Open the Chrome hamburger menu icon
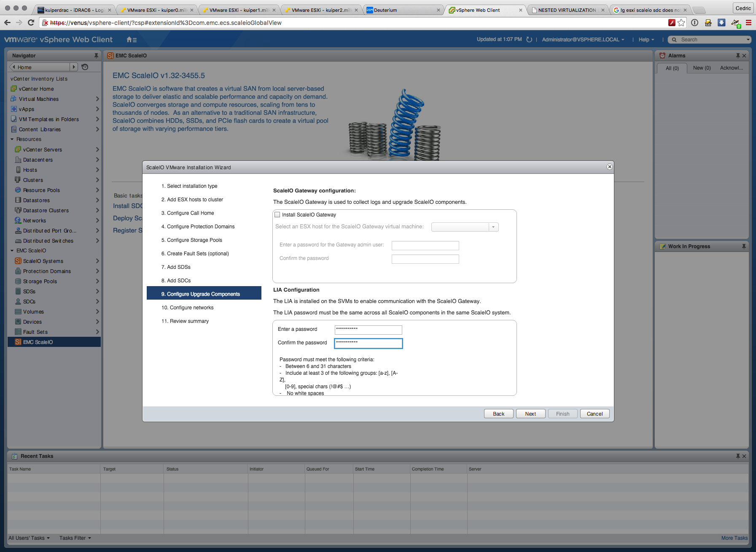The height and width of the screenshot is (552, 756). tap(749, 23)
